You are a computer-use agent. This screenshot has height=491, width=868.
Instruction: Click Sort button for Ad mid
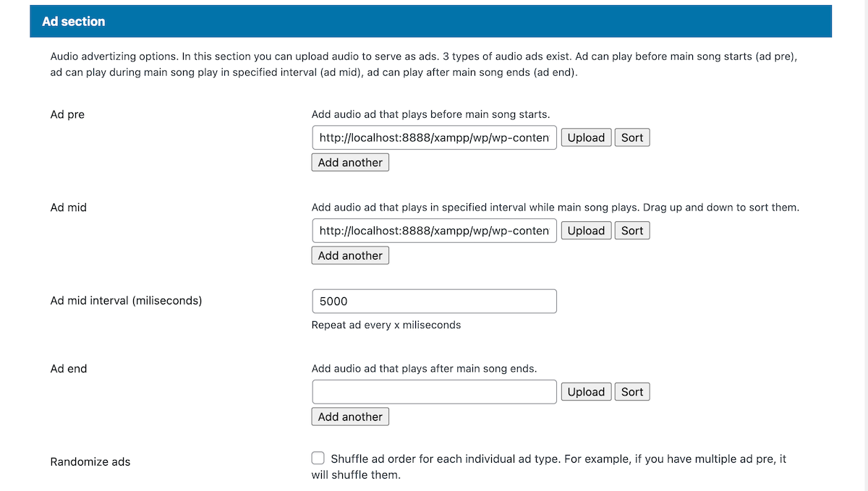[x=632, y=231]
